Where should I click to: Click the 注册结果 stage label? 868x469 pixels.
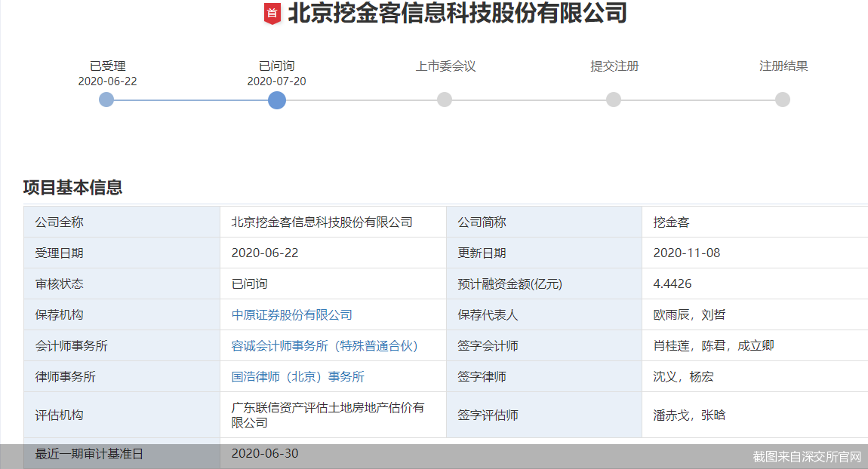click(x=783, y=66)
